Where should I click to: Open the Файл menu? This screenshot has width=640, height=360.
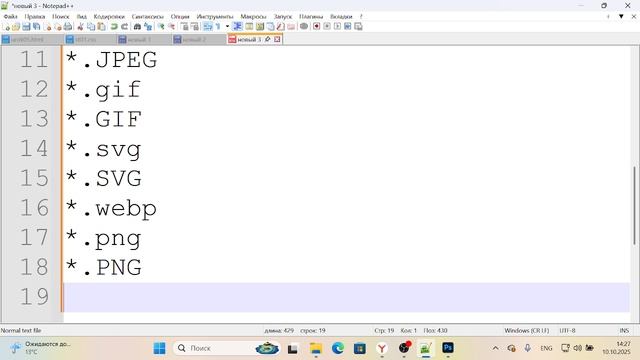[x=10, y=16]
